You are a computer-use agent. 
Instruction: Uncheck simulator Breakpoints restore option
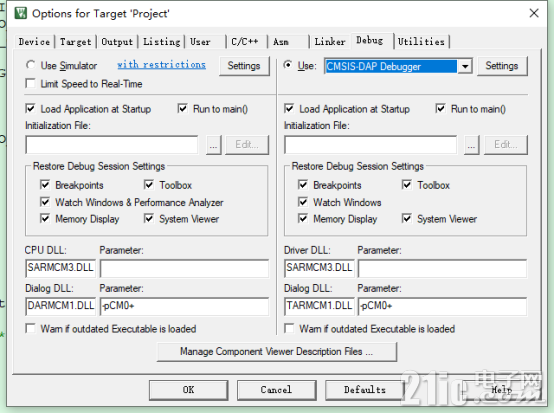pyautogui.click(x=45, y=185)
